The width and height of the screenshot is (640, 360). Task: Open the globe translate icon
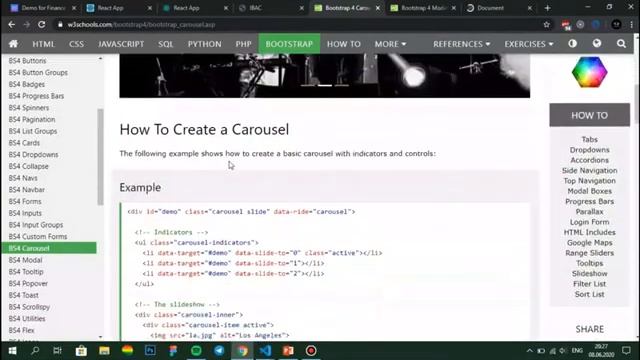click(597, 43)
